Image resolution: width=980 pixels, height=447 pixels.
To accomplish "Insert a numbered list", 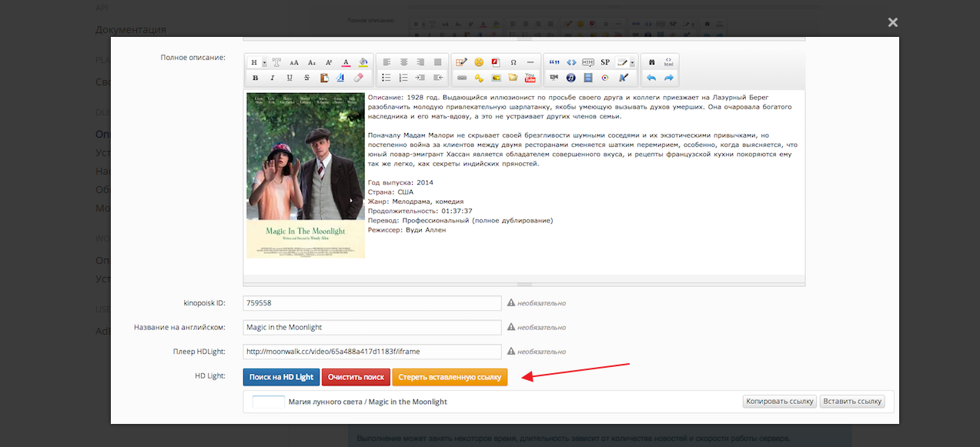I will point(403,78).
